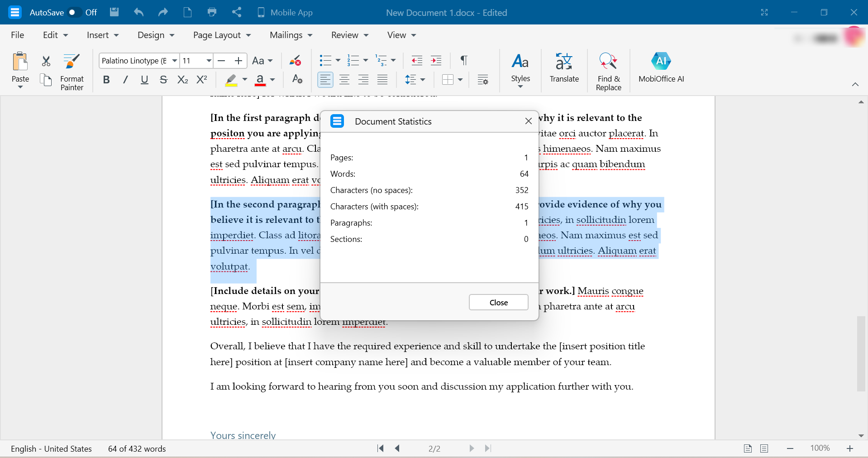Click the Cut scissors icon

[x=46, y=61]
